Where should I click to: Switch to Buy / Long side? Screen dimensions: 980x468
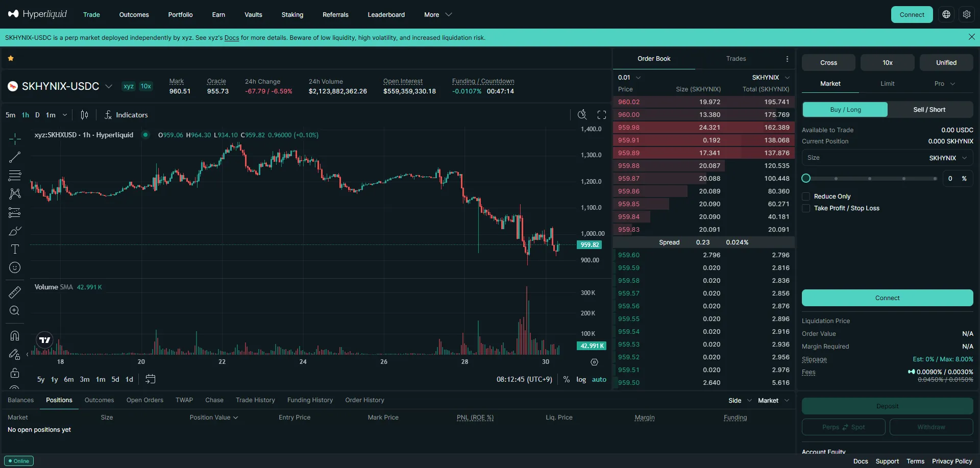pyautogui.click(x=845, y=110)
